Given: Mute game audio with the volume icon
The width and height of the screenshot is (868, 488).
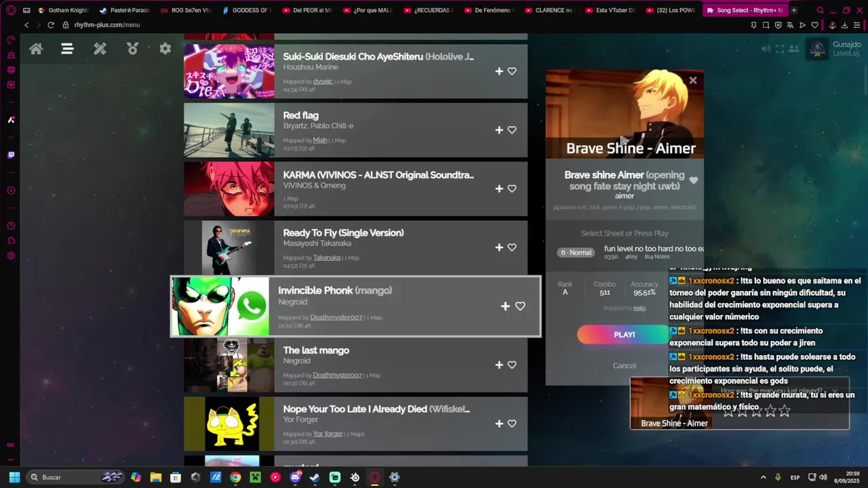Looking at the screenshot, I should pyautogui.click(x=766, y=49).
